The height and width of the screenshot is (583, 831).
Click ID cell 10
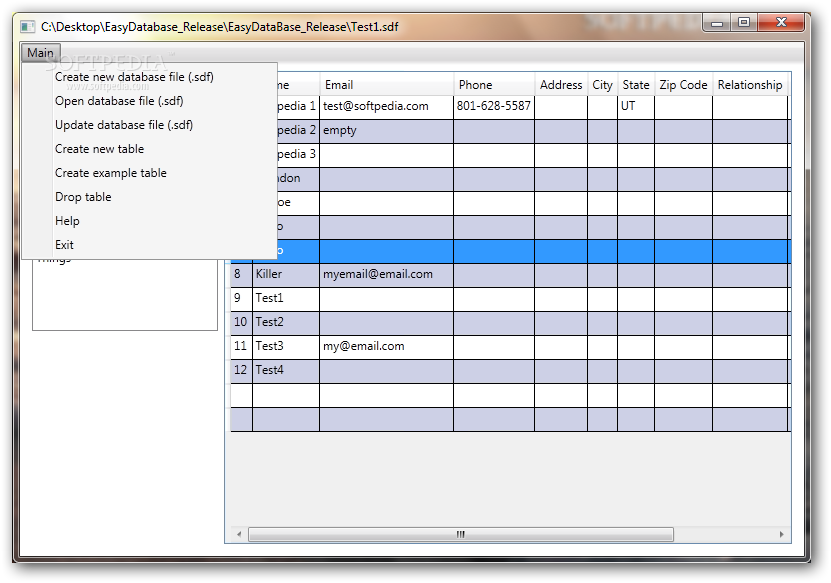tap(241, 323)
